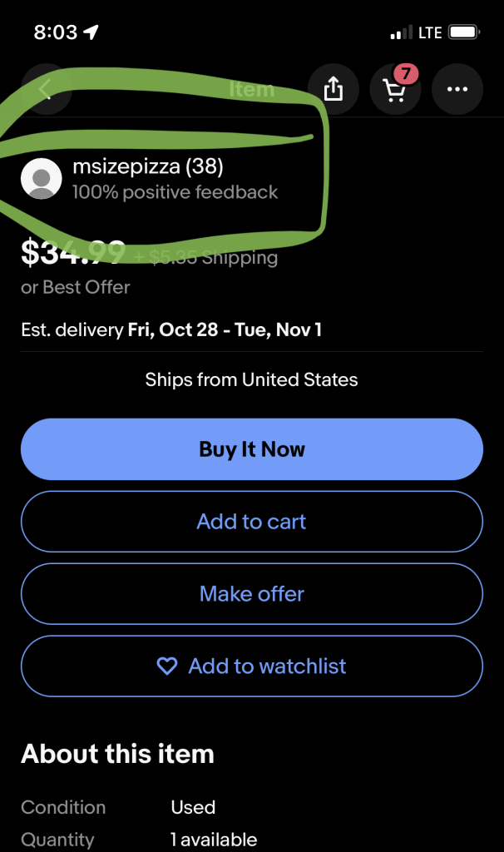Tap the $34.99 item price

[x=73, y=253]
